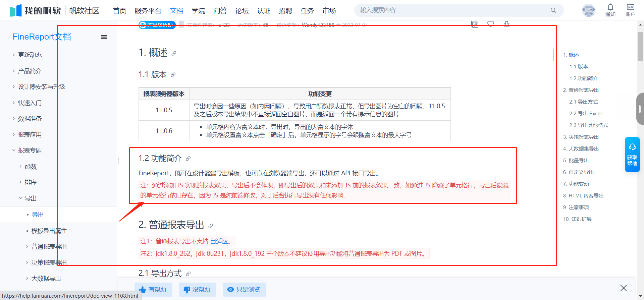Jump to 1. 概述 in outline

(x=571, y=55)
